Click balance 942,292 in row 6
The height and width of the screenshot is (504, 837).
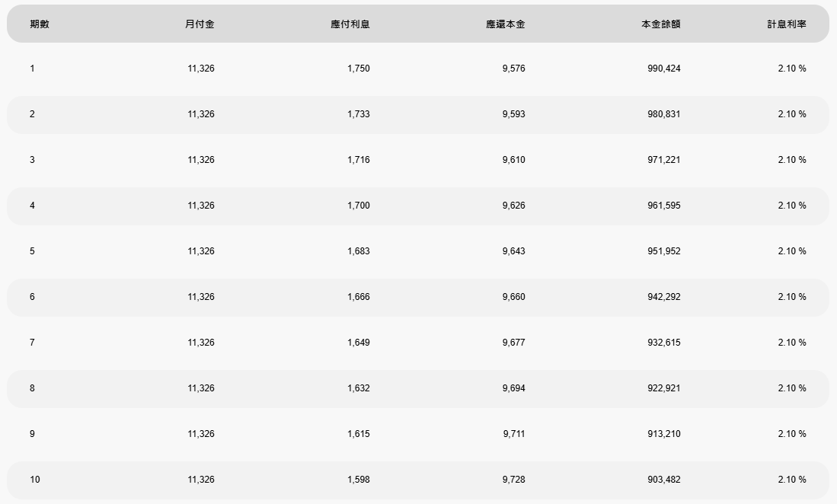[664, 297]
